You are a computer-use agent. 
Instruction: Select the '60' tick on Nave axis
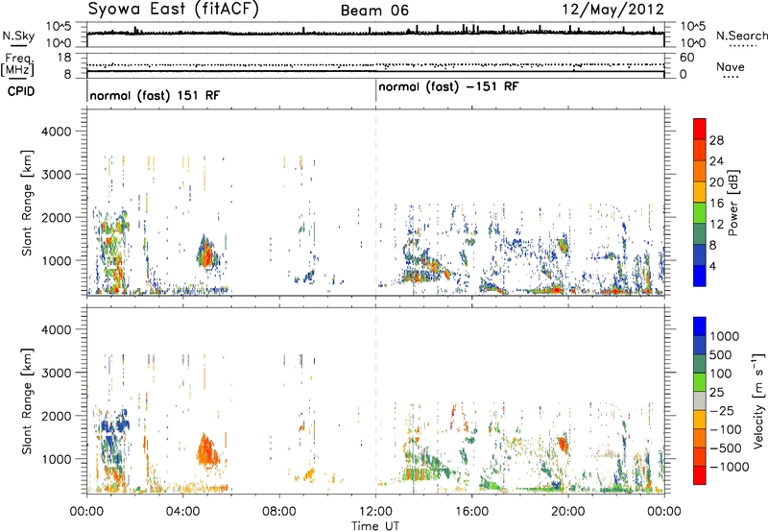point(687,58)
